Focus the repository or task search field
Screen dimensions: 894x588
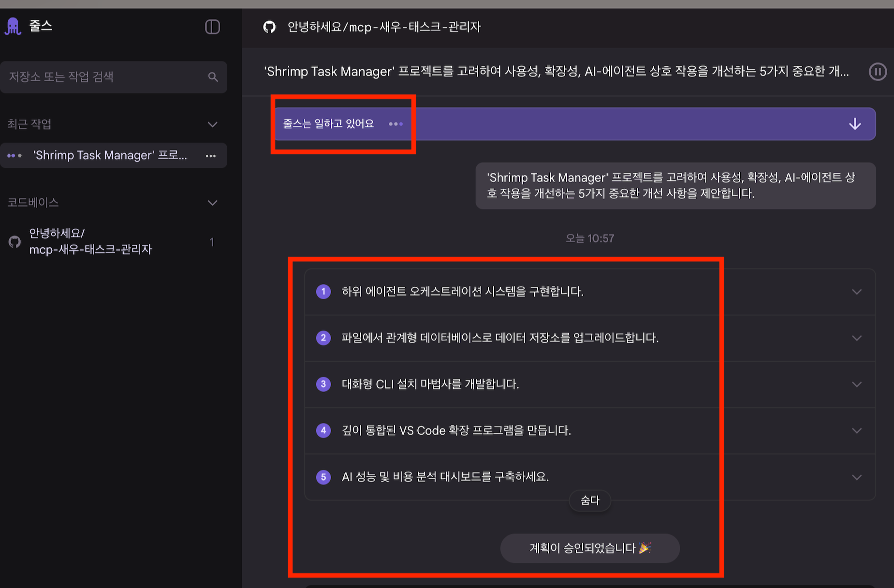[x=114, y=77]
